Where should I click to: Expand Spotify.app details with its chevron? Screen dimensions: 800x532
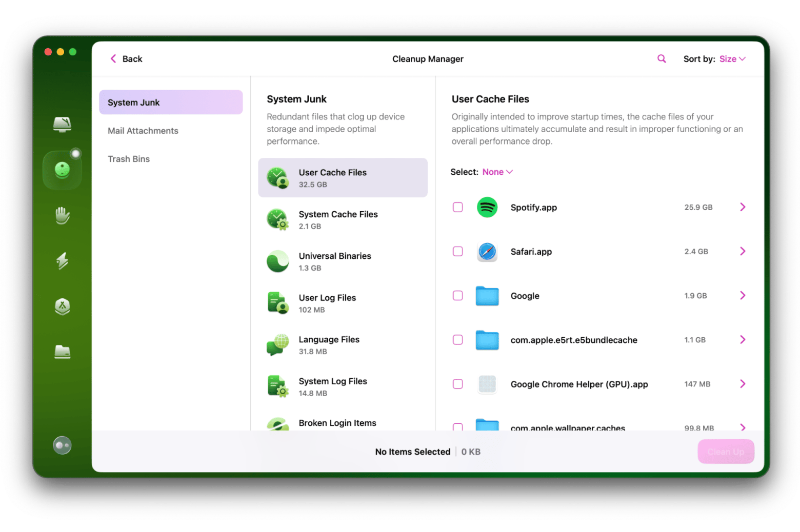coord(742,207)
